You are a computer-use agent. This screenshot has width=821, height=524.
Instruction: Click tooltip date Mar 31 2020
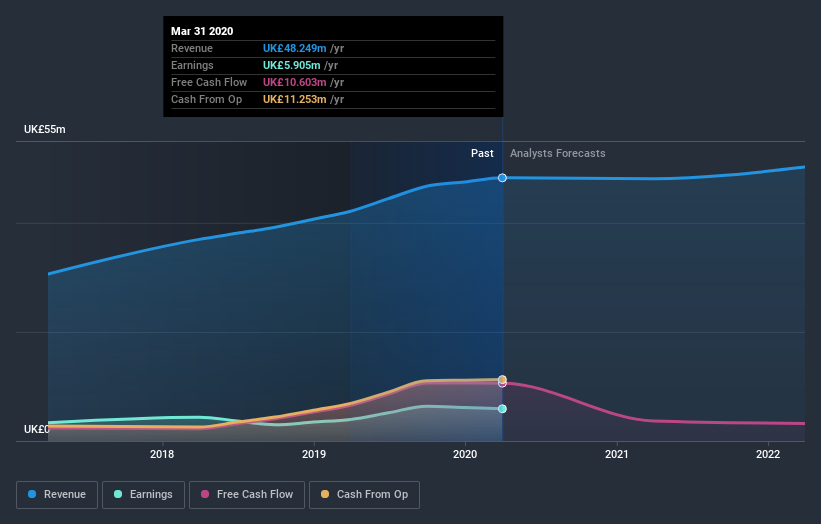tap(202, 31)
